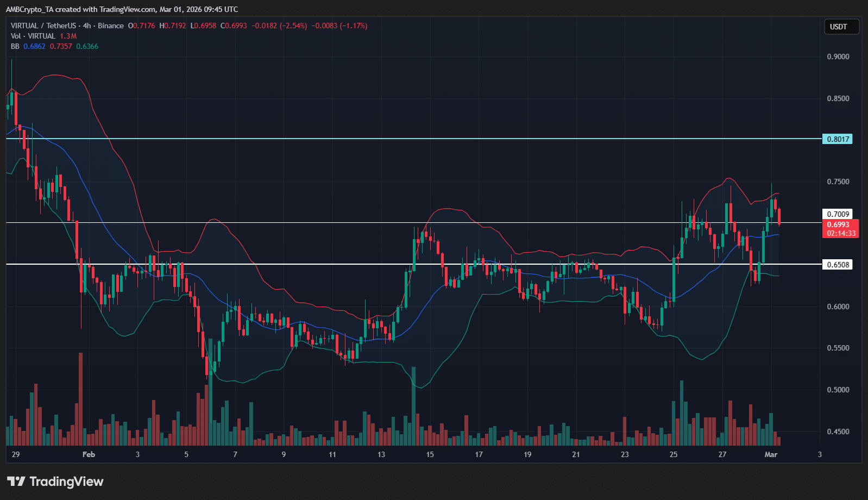Click the white horizontal line at 0.7009
This screenshot has width=868, height=500.
coord(326,222)
